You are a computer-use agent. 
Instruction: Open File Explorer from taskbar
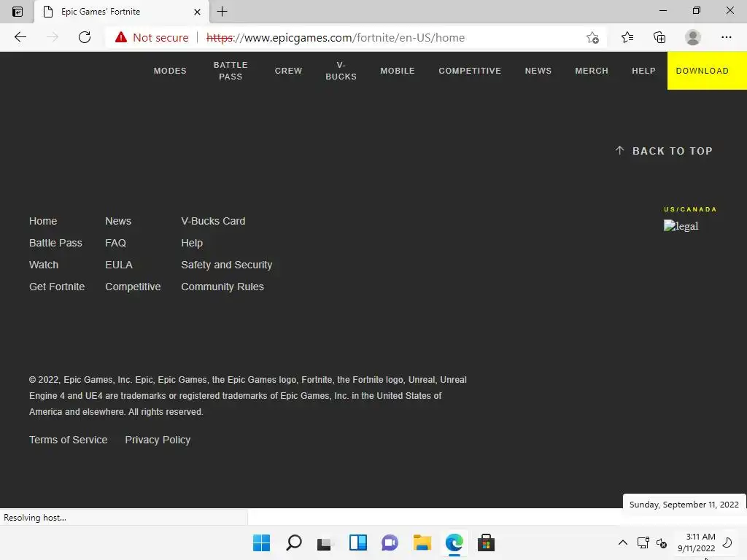pyautogui.click(x=422, y=542)
